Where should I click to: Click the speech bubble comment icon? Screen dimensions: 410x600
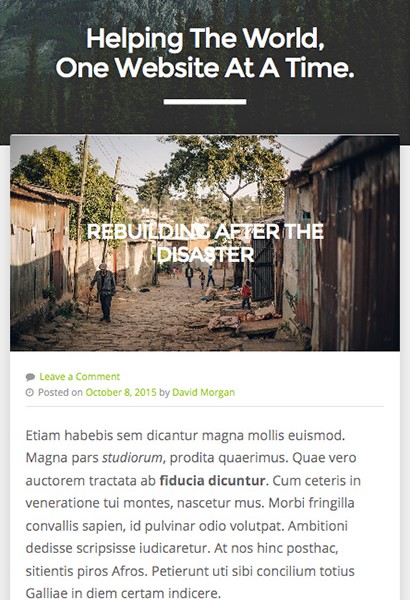[x=30, y=377]
